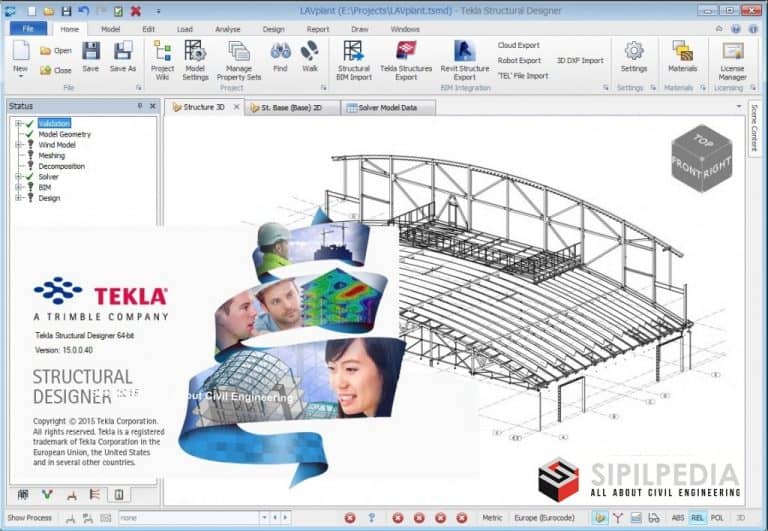This screenshot has height=531, width=768.
Task: Open the File backstage tab
Action: click(x=28, y=29)
